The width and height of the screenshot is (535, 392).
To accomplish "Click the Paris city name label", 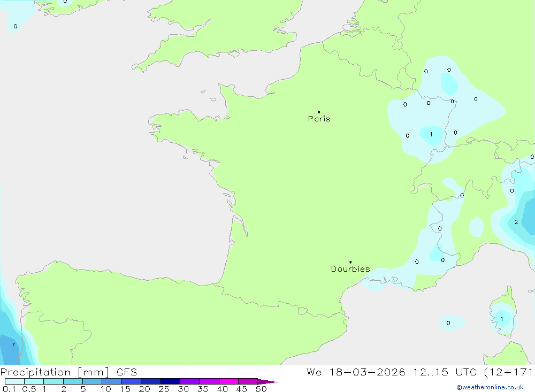I will point(319,119).
